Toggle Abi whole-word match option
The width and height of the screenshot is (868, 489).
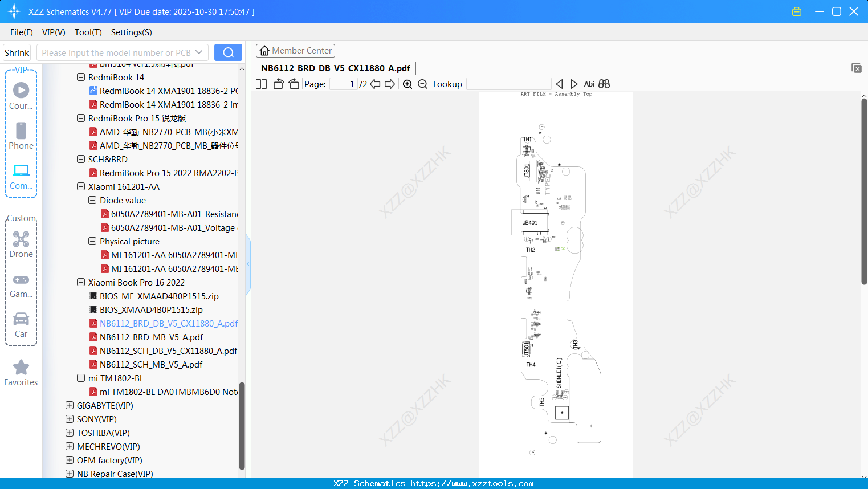tap(589, 84)
